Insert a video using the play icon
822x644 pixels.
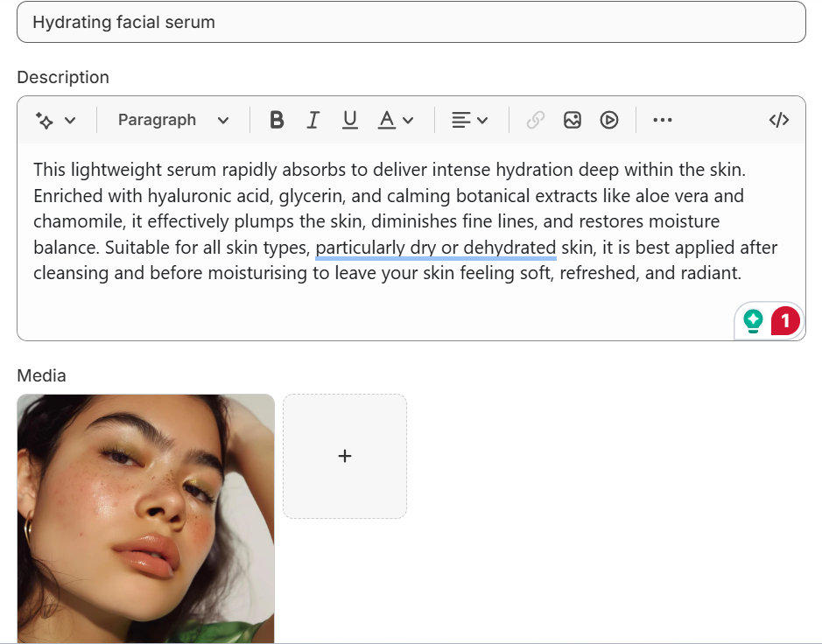(609, 120)
